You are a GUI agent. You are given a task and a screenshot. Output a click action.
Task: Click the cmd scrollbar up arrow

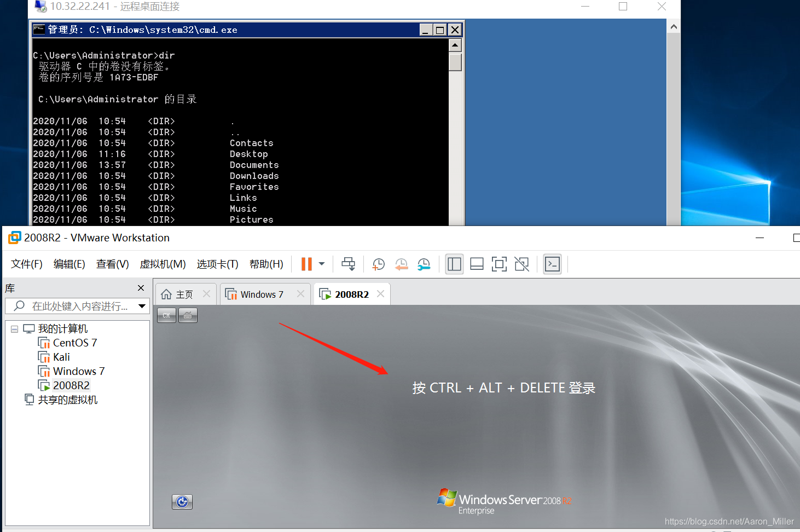(x=455, y=45)
